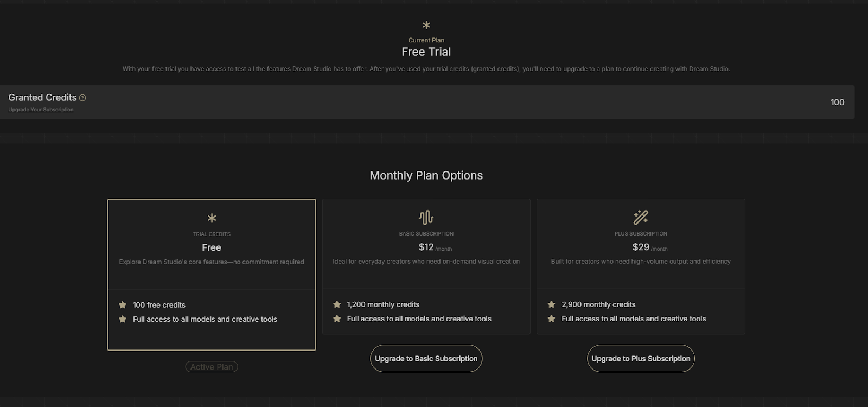Click the Monthly Plan Options heading
The image size is (868, 407).
pos(426,175)
